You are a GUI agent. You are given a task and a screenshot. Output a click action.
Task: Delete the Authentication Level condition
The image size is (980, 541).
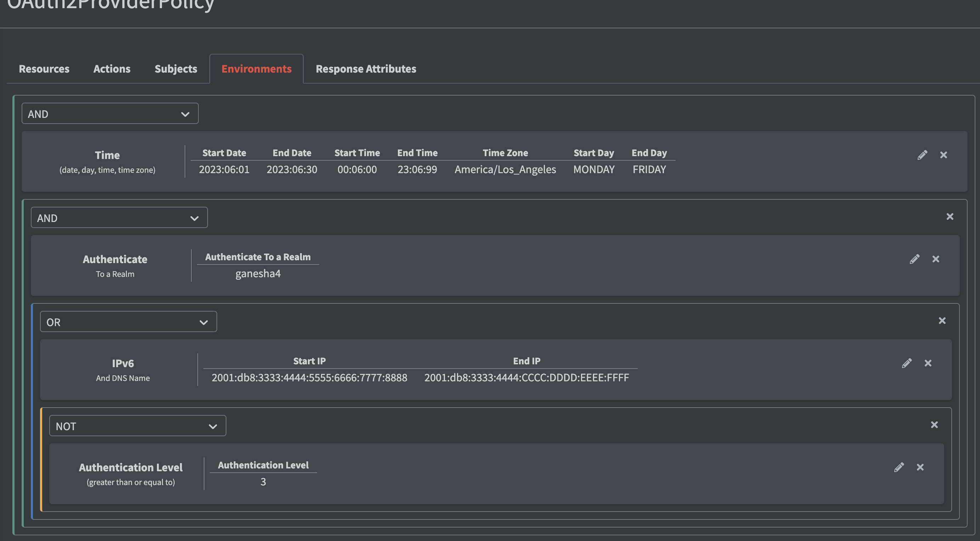pyautogui.click(x=920, y=467)
